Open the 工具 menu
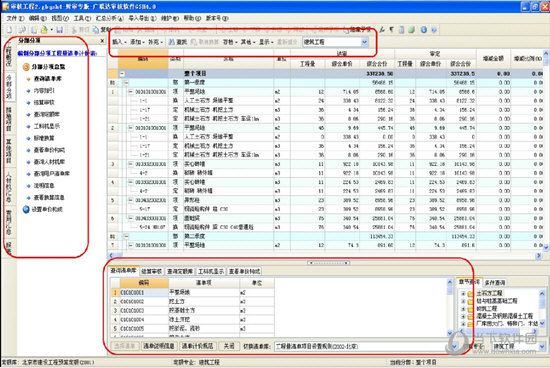Viewport: 550px width, 368px height. click(x=82, y=18)
